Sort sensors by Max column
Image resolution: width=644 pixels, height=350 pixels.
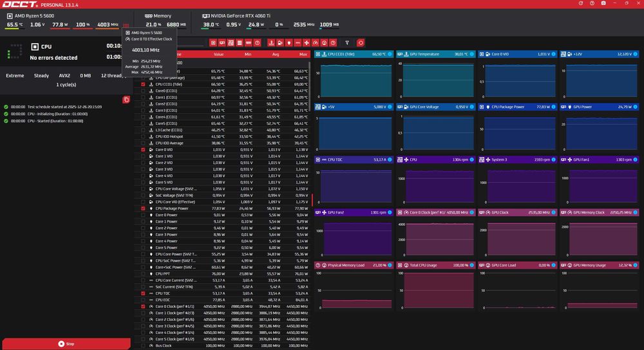coord(303,54)
